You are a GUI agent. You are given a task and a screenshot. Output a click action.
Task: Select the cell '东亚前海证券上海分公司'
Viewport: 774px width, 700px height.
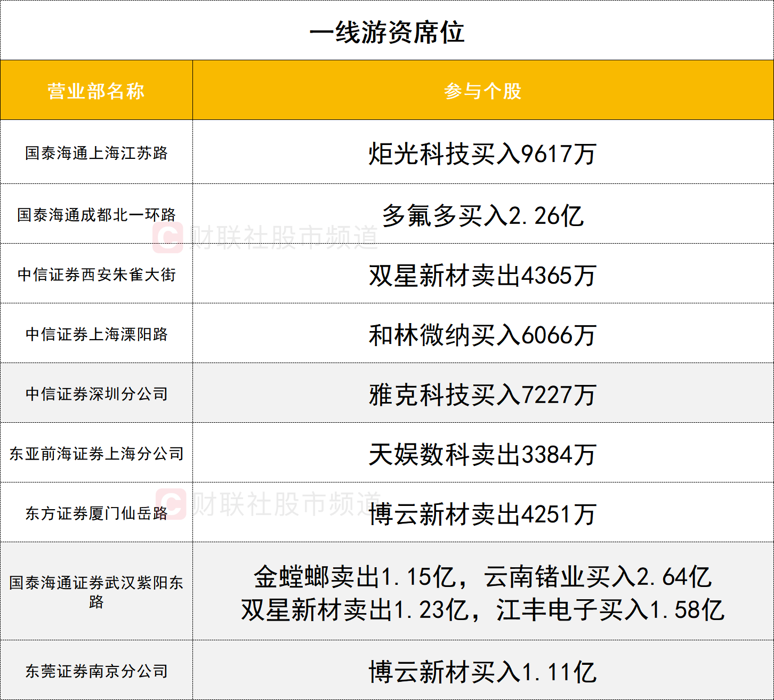point(96,453)
